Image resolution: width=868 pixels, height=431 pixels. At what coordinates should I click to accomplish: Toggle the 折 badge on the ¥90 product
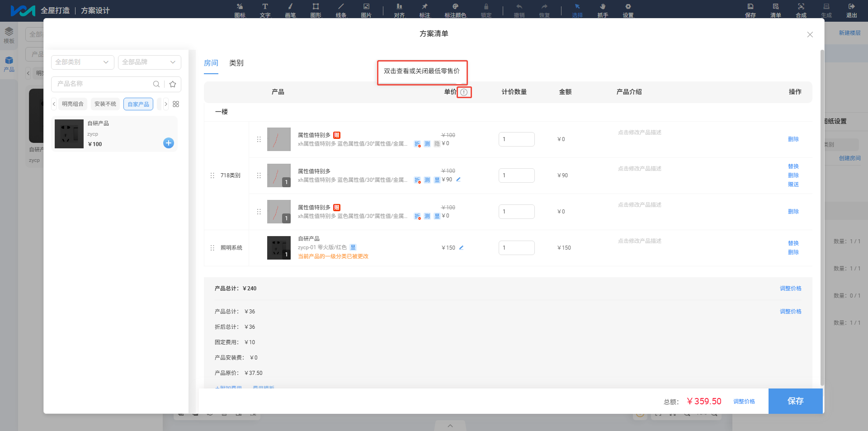pos(417,180)
